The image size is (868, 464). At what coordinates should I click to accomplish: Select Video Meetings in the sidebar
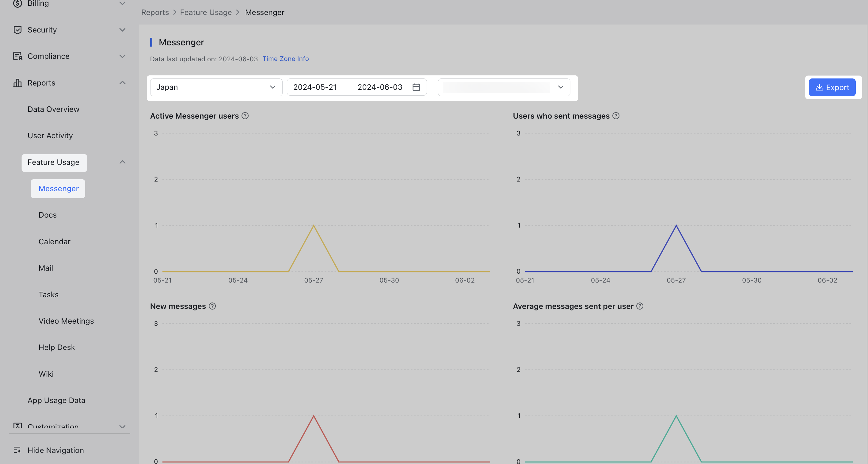click(x=66, y=321)
